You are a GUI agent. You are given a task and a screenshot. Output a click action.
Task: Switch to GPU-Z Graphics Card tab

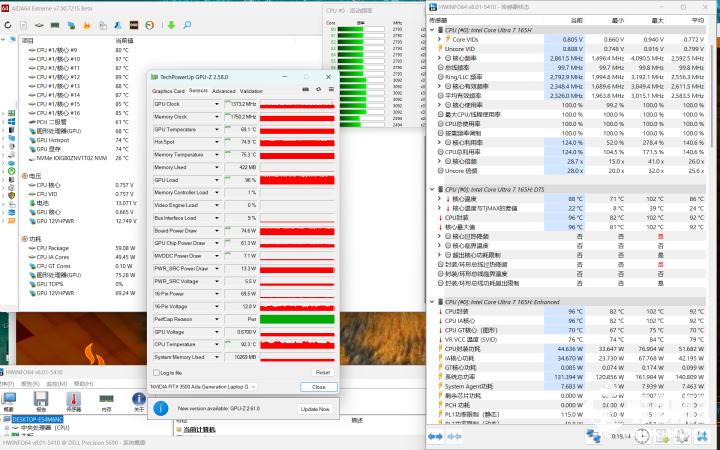168,91
